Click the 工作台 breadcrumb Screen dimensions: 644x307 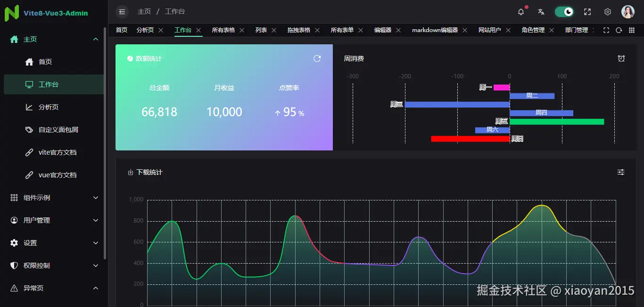[175, 12]
